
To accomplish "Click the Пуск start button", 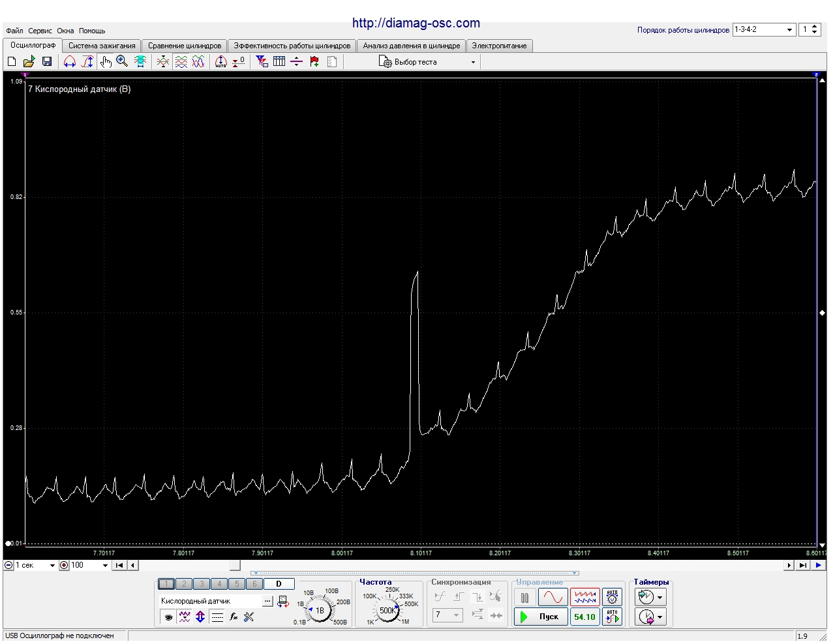I will (540, 617).
